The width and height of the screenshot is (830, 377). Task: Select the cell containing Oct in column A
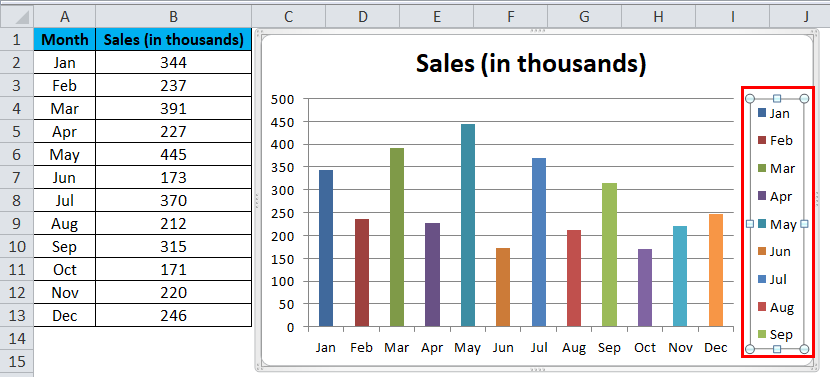click(x=65, y=270)
